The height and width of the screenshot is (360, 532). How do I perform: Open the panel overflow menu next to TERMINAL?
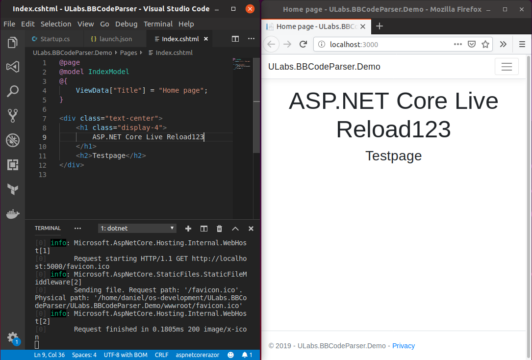[78, 228]
